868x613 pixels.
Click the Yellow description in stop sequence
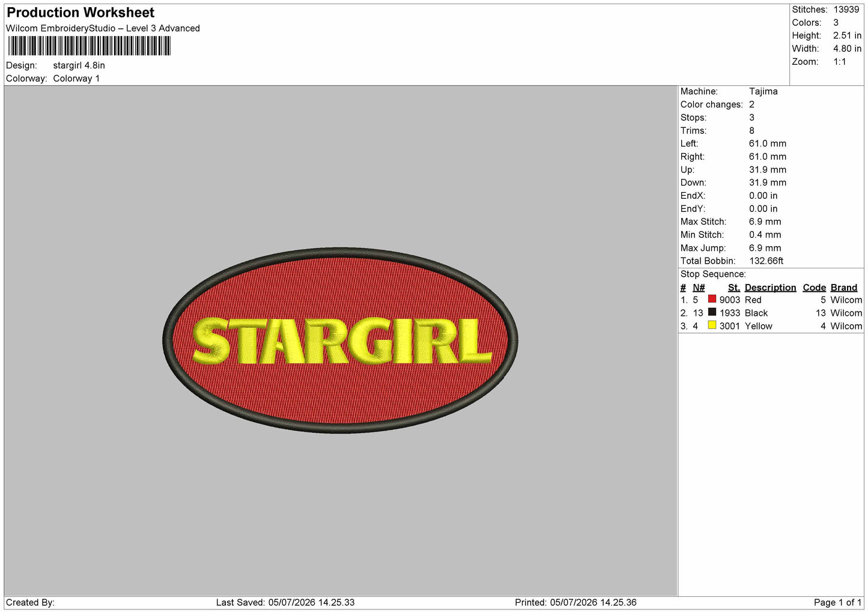758,326
